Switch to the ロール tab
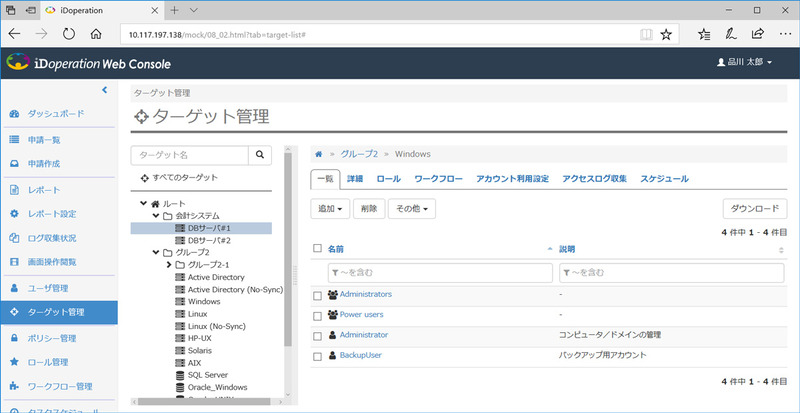This screenshot has width=800, height=413. (x=388, y=179)
